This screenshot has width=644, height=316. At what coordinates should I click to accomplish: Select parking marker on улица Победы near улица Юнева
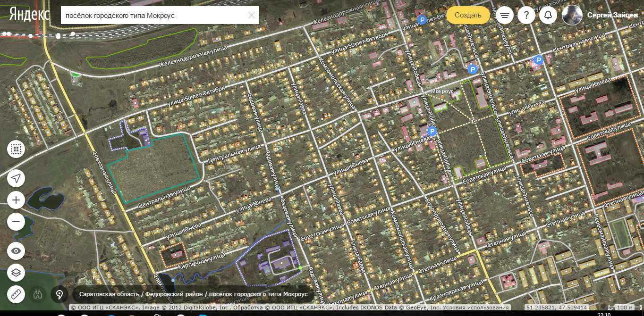[432, 131]
